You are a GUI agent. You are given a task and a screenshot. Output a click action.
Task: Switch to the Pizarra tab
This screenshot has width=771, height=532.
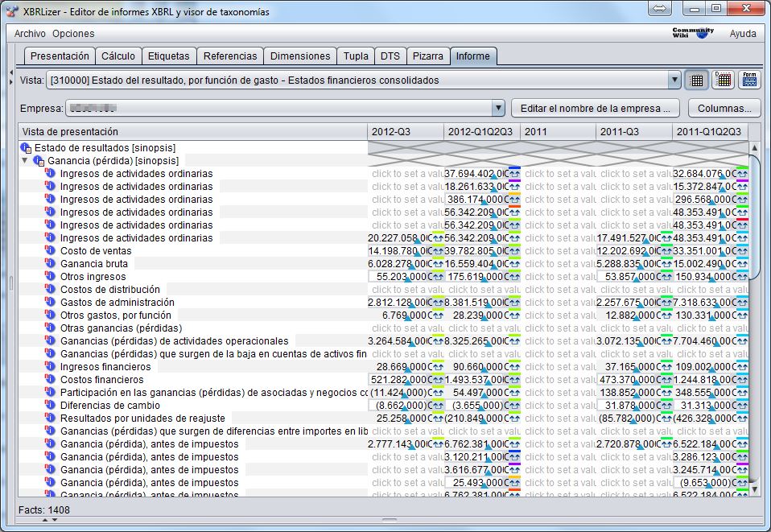(428, 56)
